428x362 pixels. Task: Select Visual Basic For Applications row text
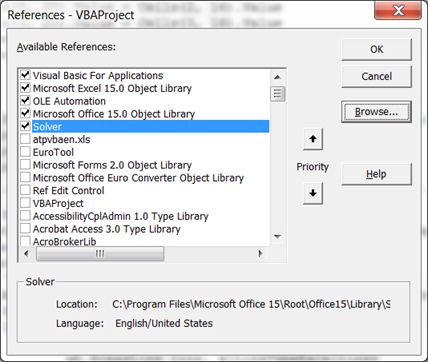tap(98, 76)
